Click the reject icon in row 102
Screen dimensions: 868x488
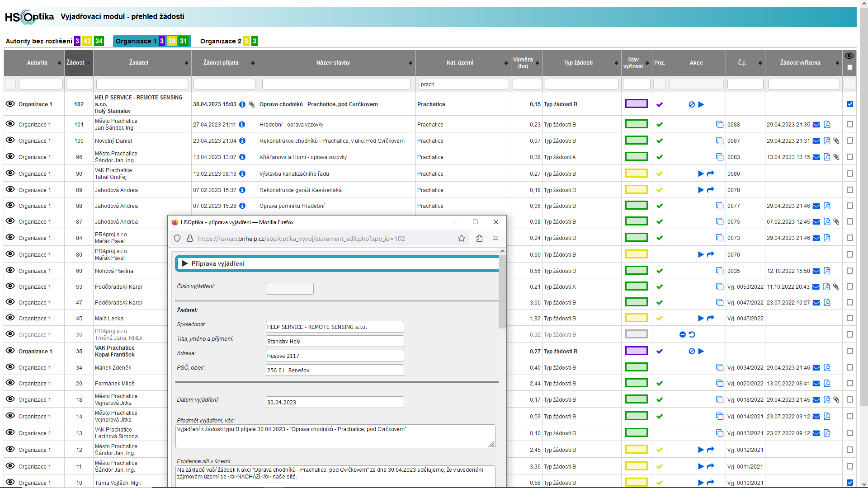(692, 104)
